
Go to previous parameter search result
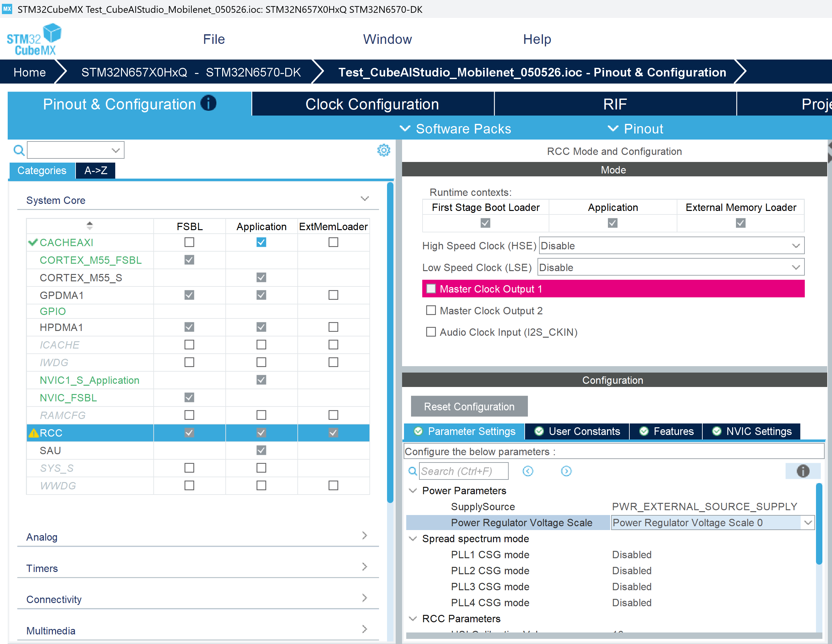pos(528,471)
